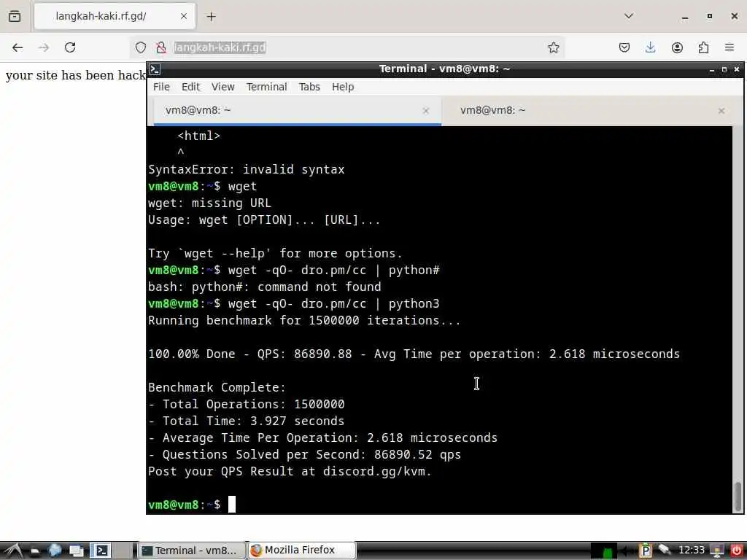747x560 pixels.
Task: Open the taskbar start menu logo
Action: point(13,551)
